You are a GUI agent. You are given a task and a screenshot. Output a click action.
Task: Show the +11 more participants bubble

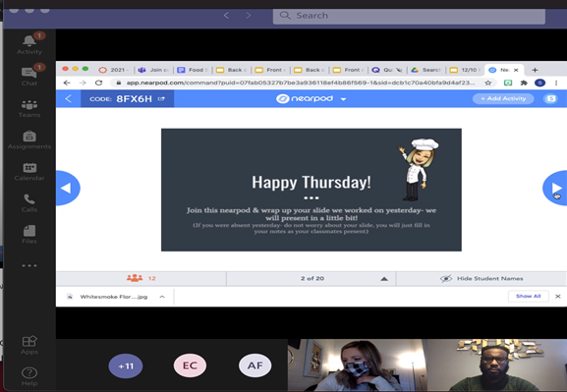click(126, 365)
